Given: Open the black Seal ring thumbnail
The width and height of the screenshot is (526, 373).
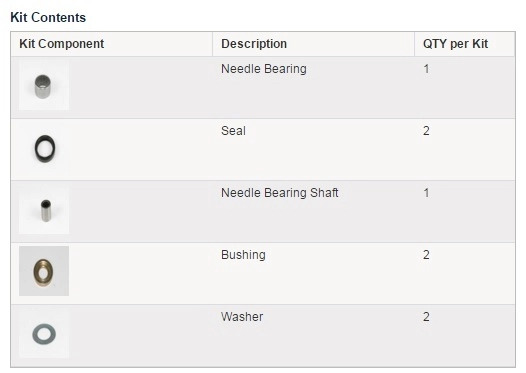Looking at the screenshot, I should point(44,147).
